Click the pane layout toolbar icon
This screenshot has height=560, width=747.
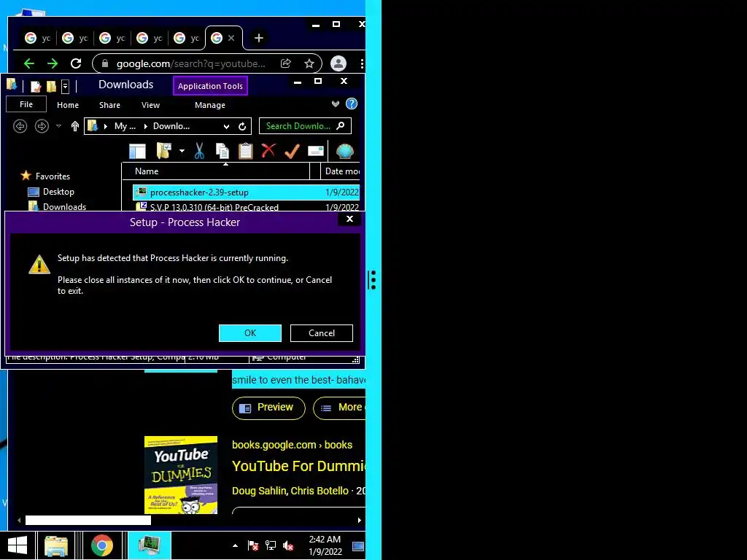click(138, 152)
